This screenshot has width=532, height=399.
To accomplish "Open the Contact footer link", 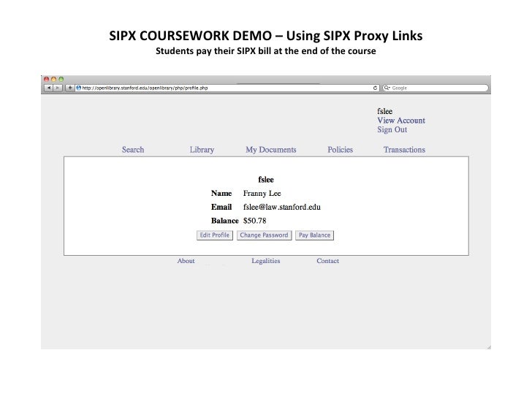I will 327,261.
